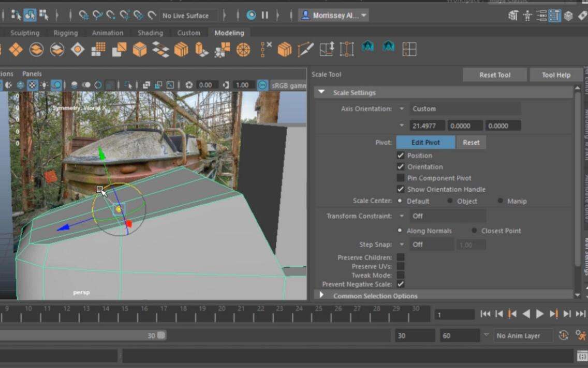Screen dimensions: 588x368
Task: Click the running figure character set icon
Action: pos(581,335)
